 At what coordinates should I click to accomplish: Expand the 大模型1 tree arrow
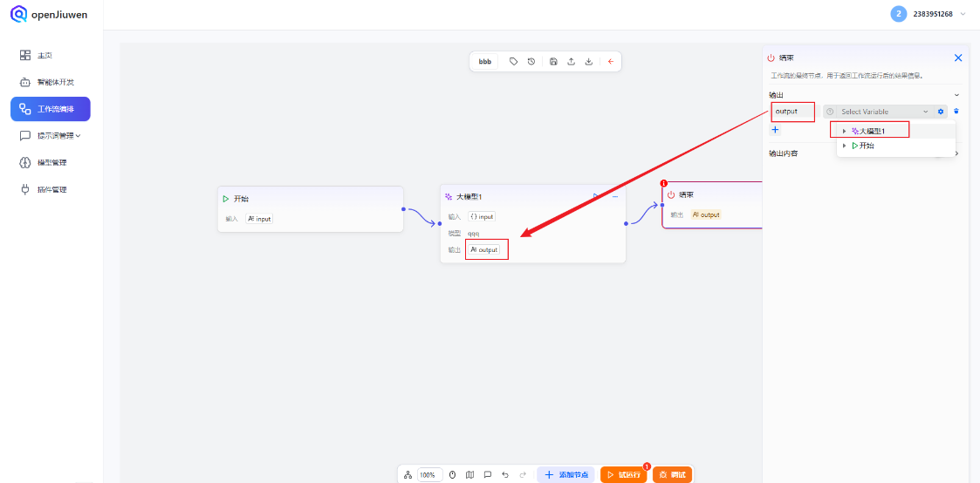pos(845,131)
